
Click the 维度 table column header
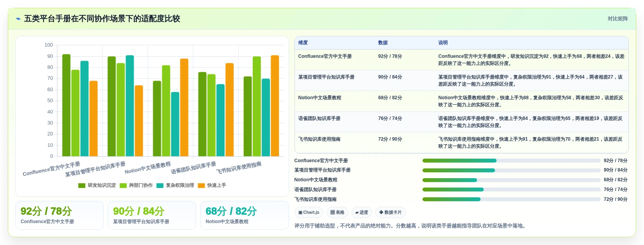pyautogui.click(x=303, y=43)
